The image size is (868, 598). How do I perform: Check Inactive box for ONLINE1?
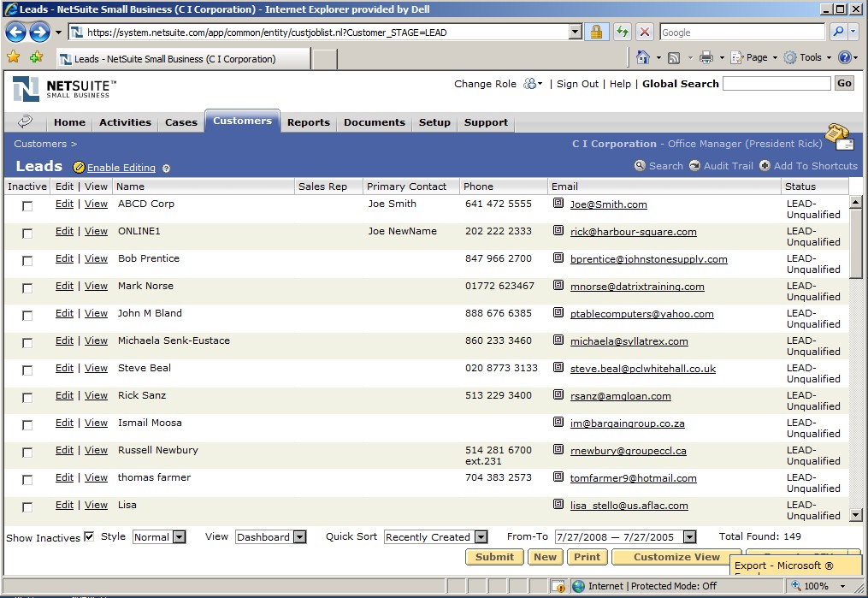27,233
